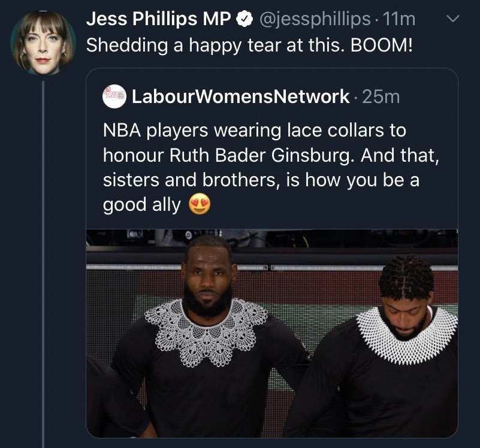
Task: Click the white lace collar on left player
Action: click(207, 331)
